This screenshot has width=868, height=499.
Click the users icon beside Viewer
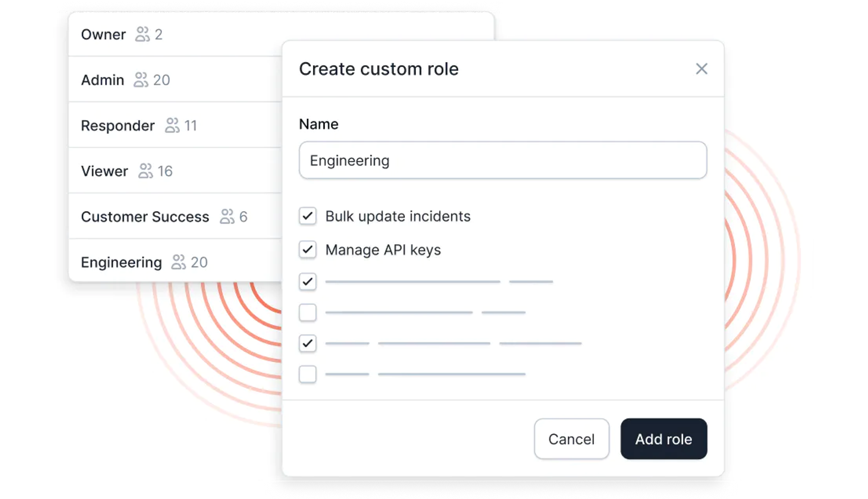(x=145, y=171)
